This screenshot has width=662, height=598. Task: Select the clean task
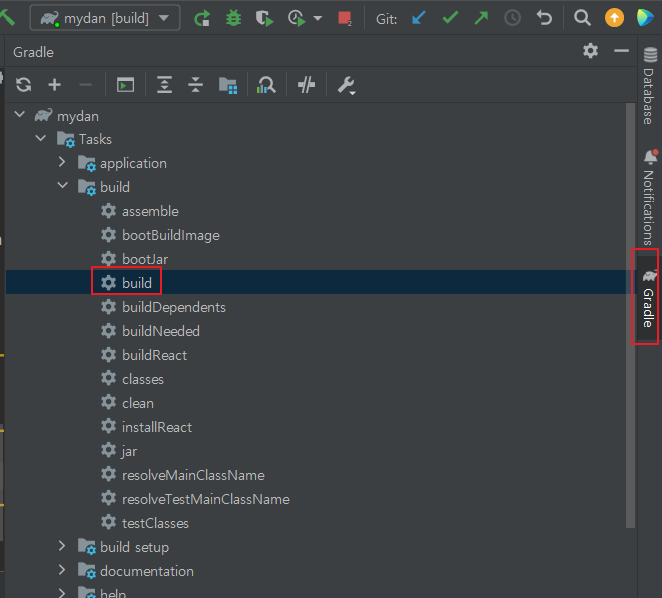tap(138, 403)
